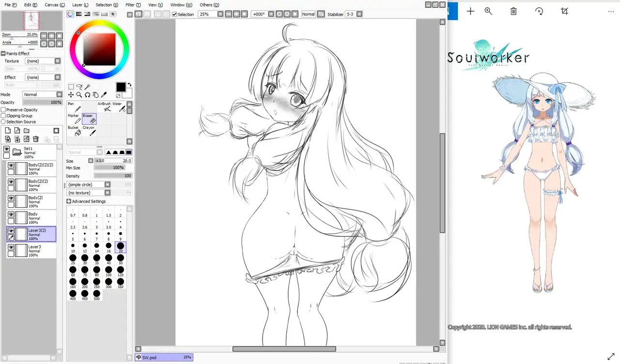
Task: Toggle the Clipping Group checkbox
Action: click(3, 116)
